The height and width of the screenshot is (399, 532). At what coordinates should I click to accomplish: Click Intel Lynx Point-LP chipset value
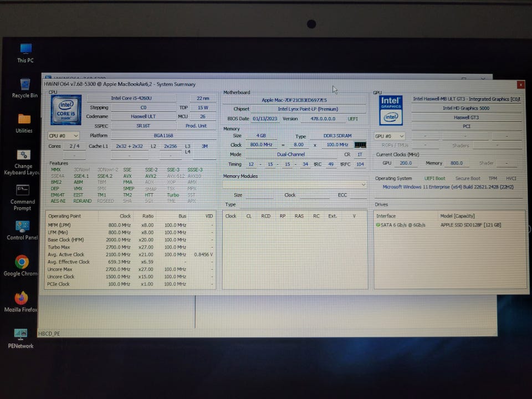click(x=308, y=109)
